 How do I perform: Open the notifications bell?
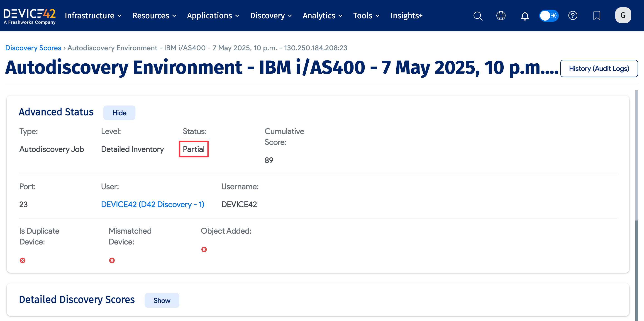coord(524,16)
